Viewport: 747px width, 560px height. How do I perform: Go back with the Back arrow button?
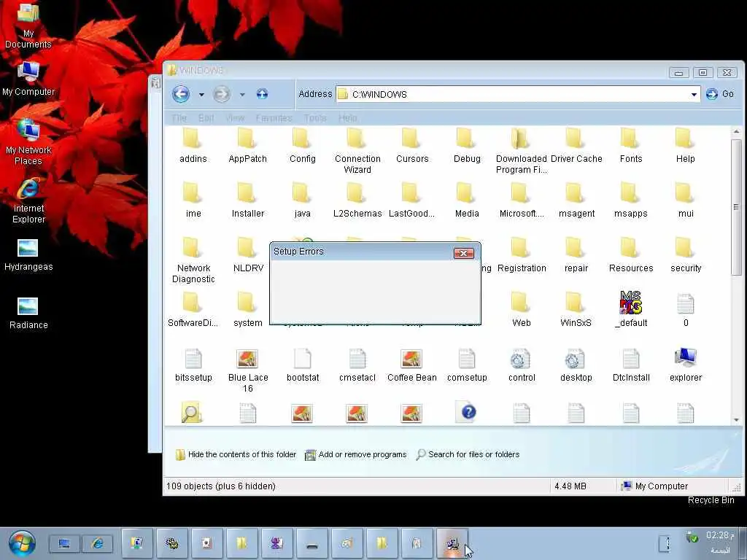[181, 94]
